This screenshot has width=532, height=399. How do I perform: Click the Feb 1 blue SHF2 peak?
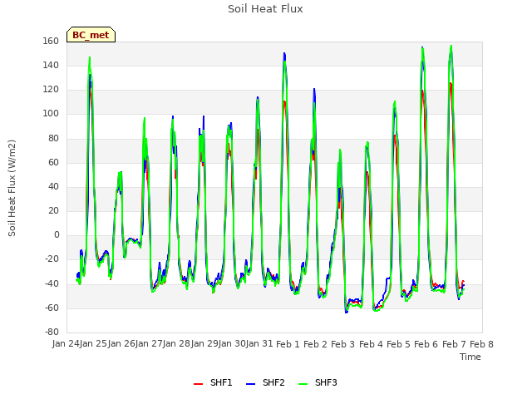284,53
